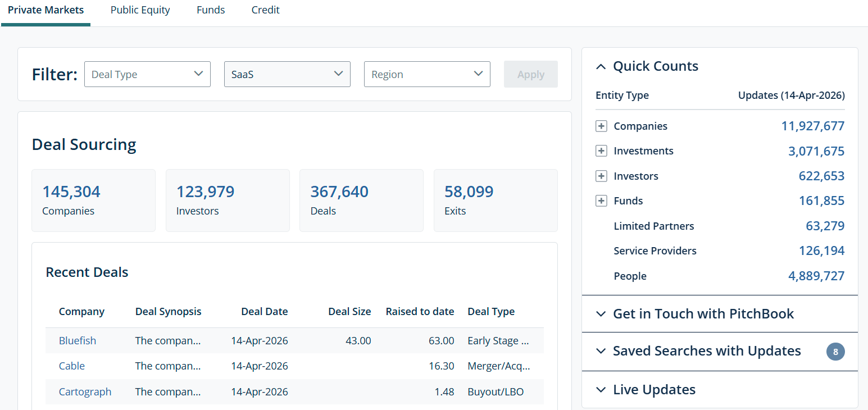Collapse the Quick Counts panel
This screenshot has height=410, width=868.
pyautogui.click(x=601, y=66)
